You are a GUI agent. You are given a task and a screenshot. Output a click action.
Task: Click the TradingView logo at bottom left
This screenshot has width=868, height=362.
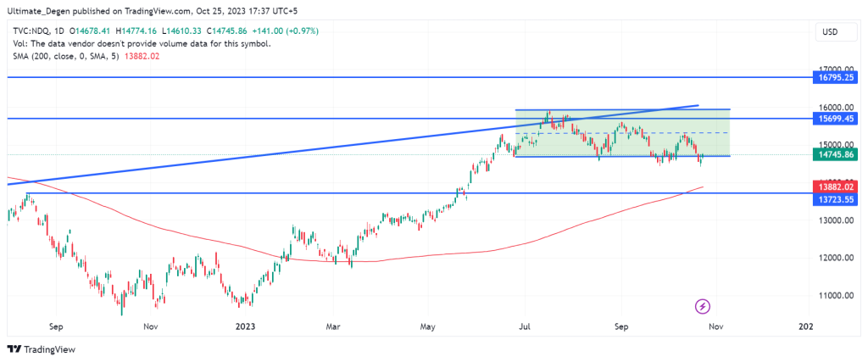point(41,349)
